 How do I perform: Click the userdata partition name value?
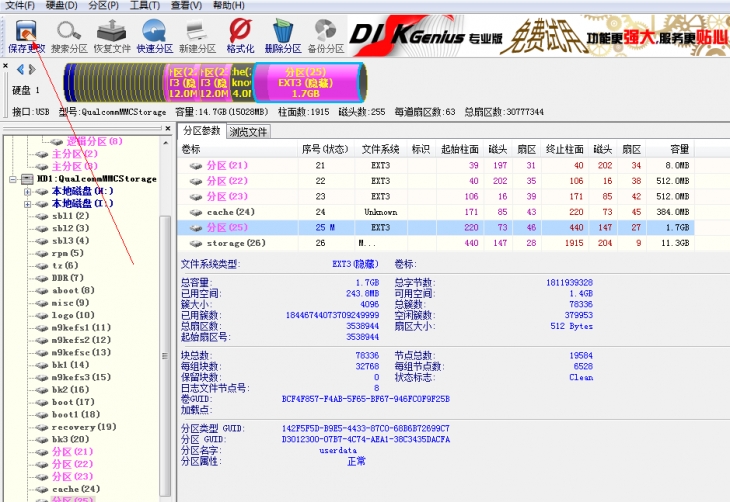[x=338, y=450]
